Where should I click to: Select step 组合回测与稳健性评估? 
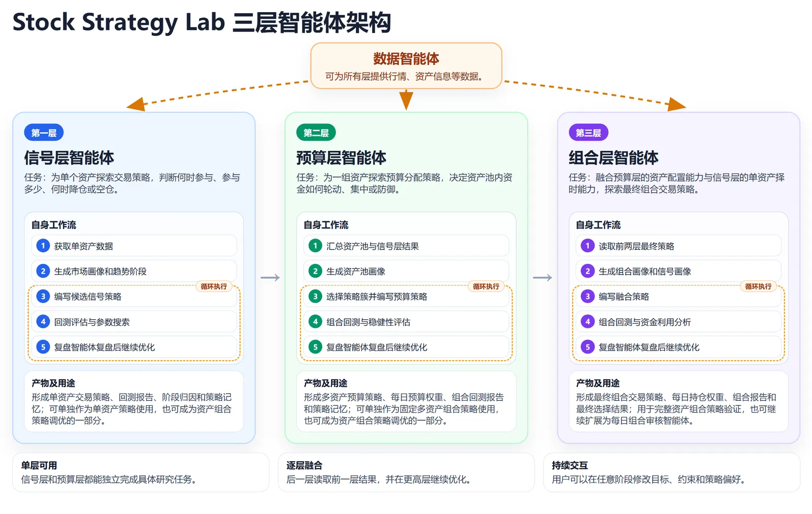(x=406, y=322)
